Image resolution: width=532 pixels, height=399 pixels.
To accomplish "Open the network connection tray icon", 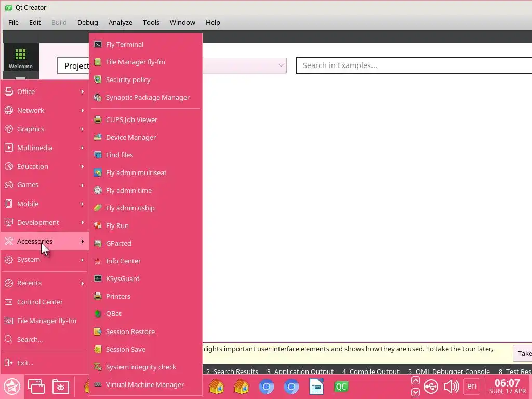I will point(431,387).
